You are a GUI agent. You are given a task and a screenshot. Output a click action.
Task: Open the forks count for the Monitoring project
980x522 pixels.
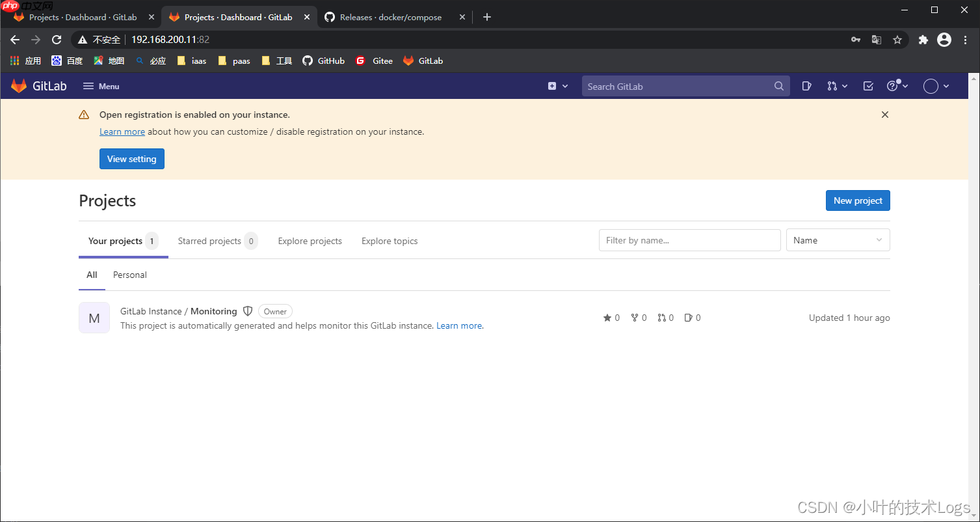click(638, 318)
